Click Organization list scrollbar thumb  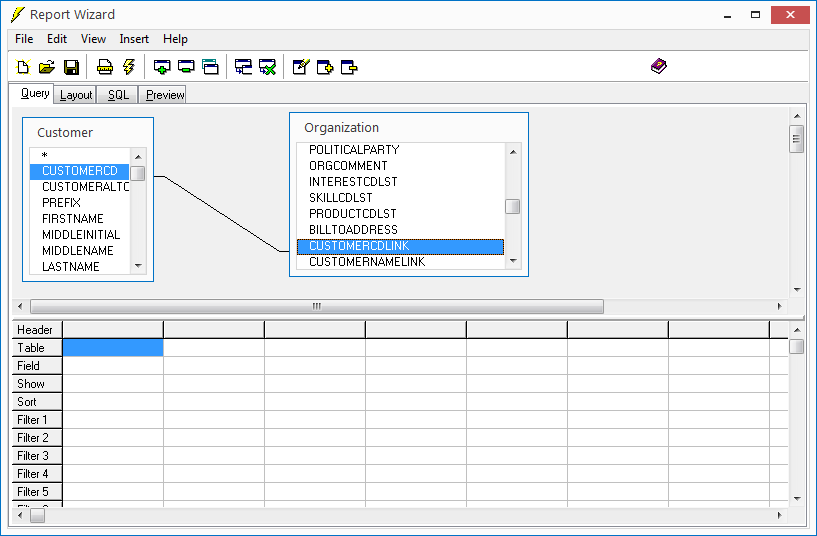(513, 207)
